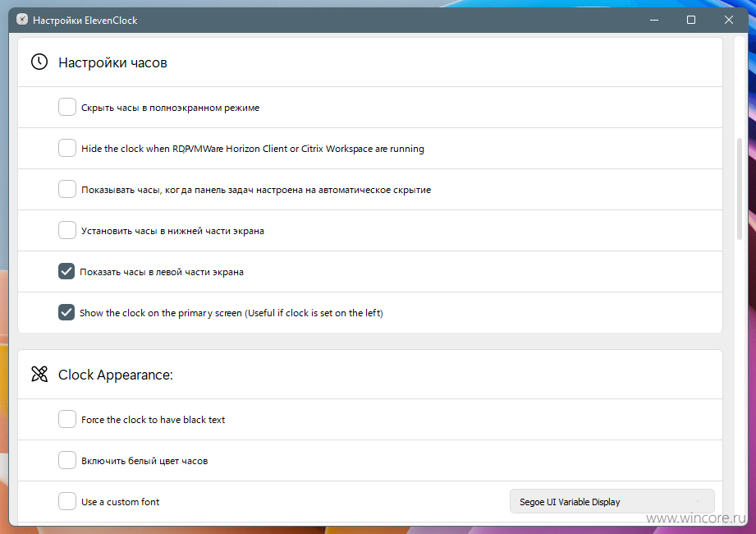
Task: Click the ElevenClock app icon in title bar
Action: pos(22,19)
